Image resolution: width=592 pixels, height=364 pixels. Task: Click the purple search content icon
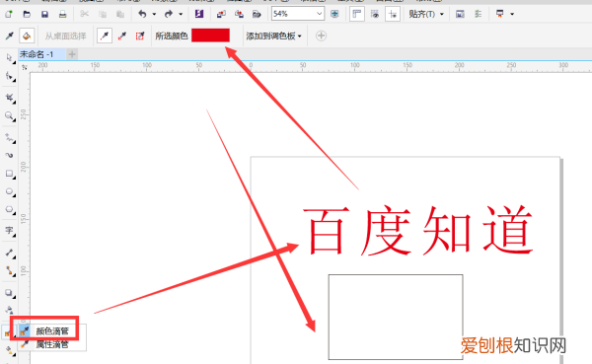[199, 15]
